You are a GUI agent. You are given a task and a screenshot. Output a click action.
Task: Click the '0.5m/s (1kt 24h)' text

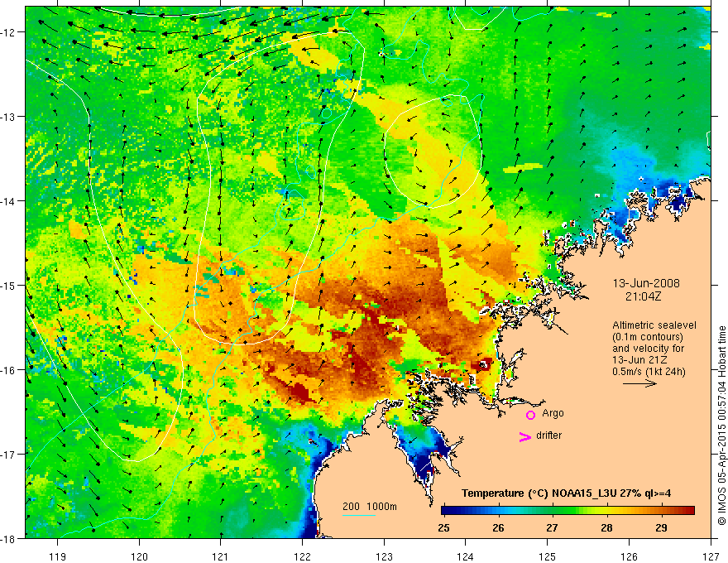(x=649, y=372)
